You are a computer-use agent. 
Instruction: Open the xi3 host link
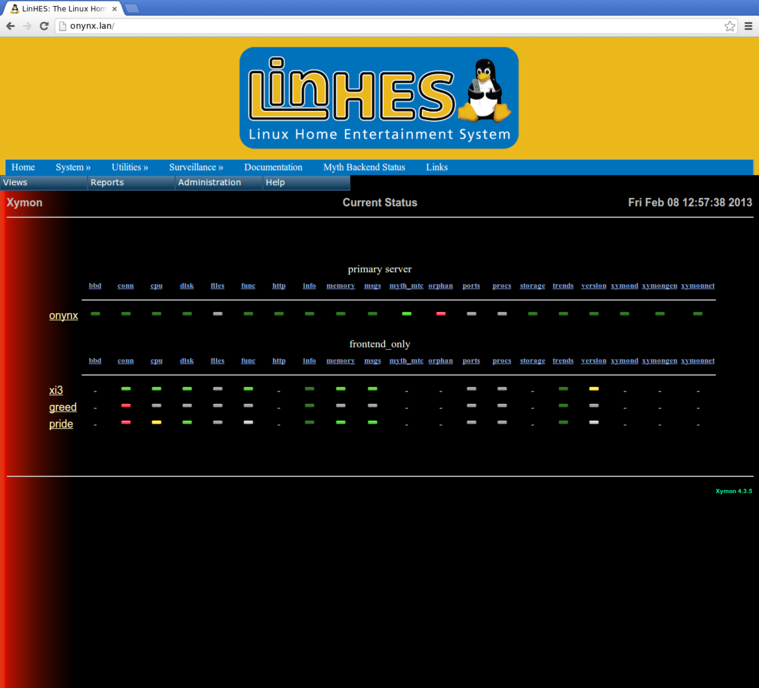pos(56,390)
